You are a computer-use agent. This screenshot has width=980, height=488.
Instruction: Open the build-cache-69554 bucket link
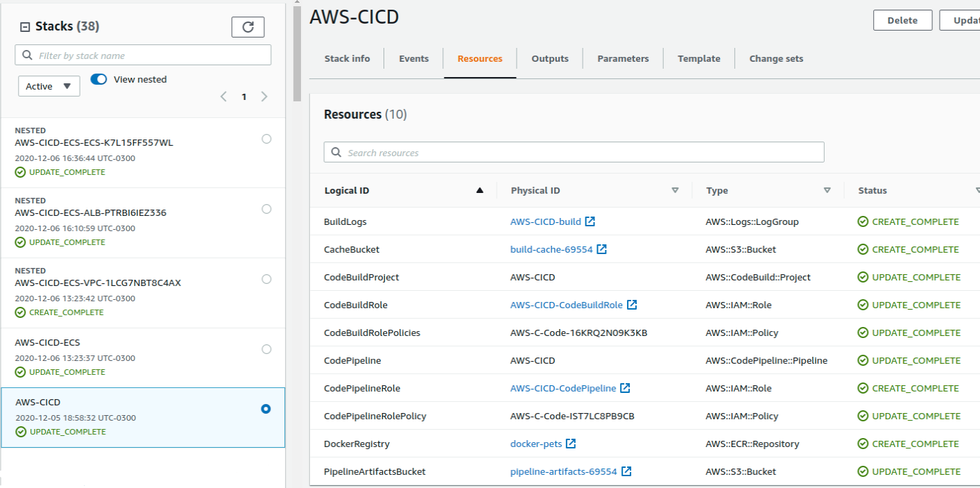coord(551,249)
